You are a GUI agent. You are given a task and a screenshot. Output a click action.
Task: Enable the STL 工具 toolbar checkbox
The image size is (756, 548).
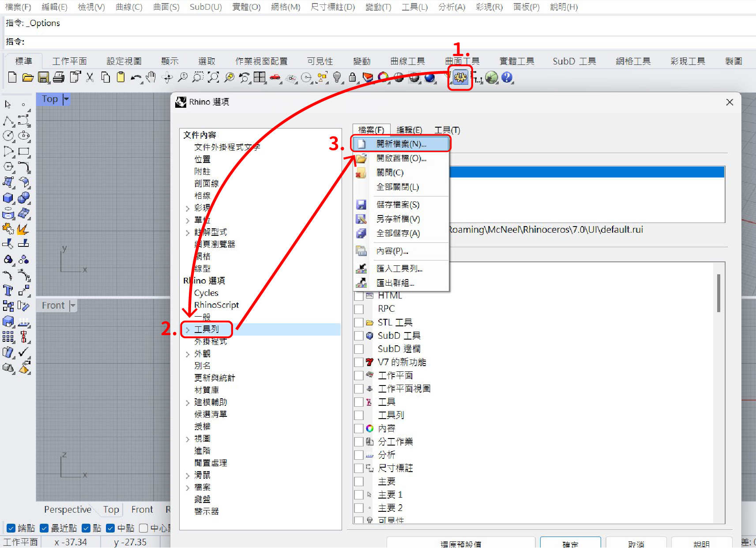359,323
